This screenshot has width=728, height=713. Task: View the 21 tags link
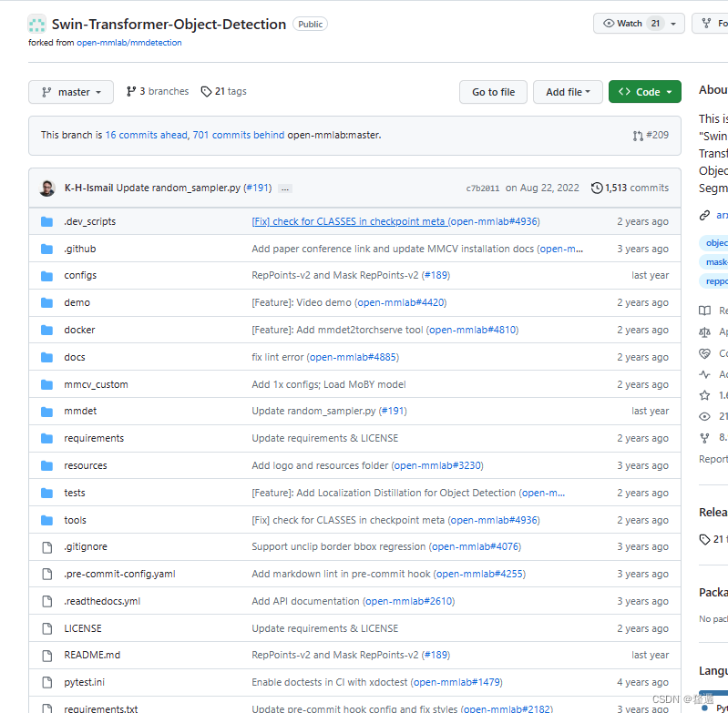224,91
